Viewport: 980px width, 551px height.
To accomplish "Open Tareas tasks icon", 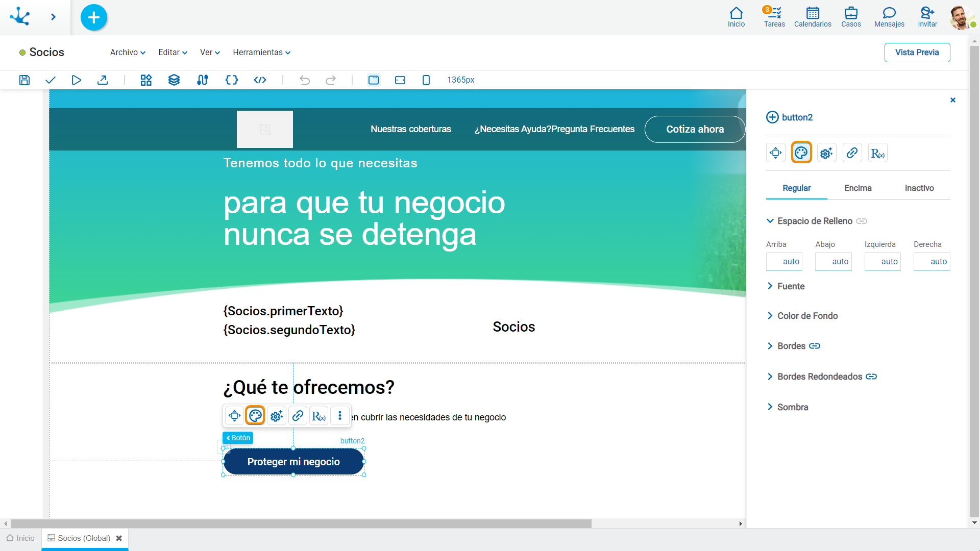I will point(774,17).
